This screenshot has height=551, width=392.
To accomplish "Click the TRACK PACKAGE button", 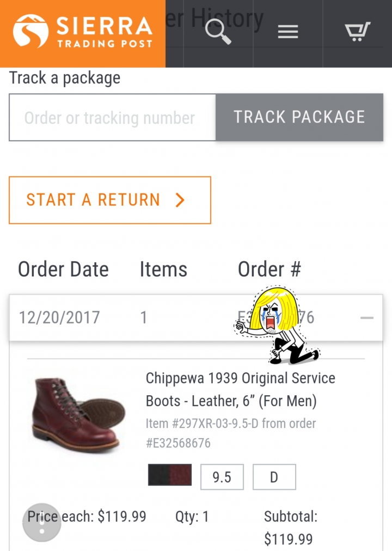I will [x=299, y=117].
